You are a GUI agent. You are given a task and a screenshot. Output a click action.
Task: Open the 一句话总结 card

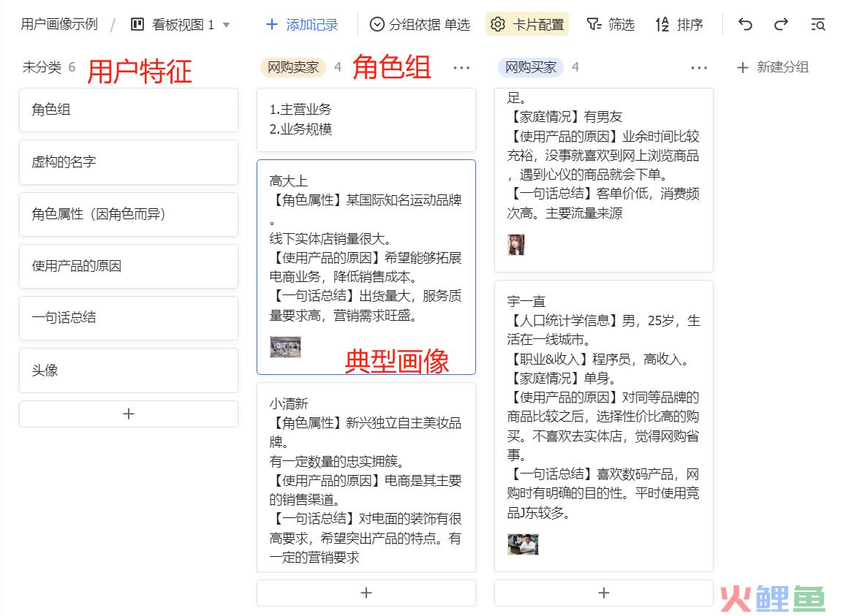click(x=129, y=318)
